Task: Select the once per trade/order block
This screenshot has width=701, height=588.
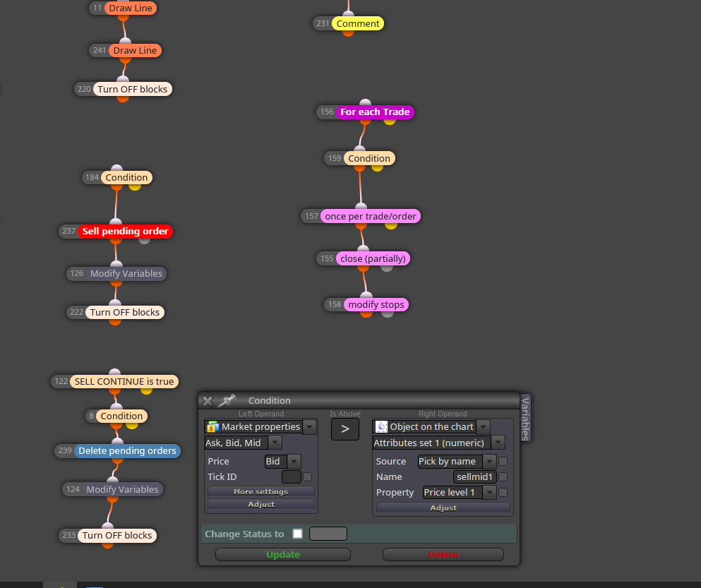Action: click(371, 217)
